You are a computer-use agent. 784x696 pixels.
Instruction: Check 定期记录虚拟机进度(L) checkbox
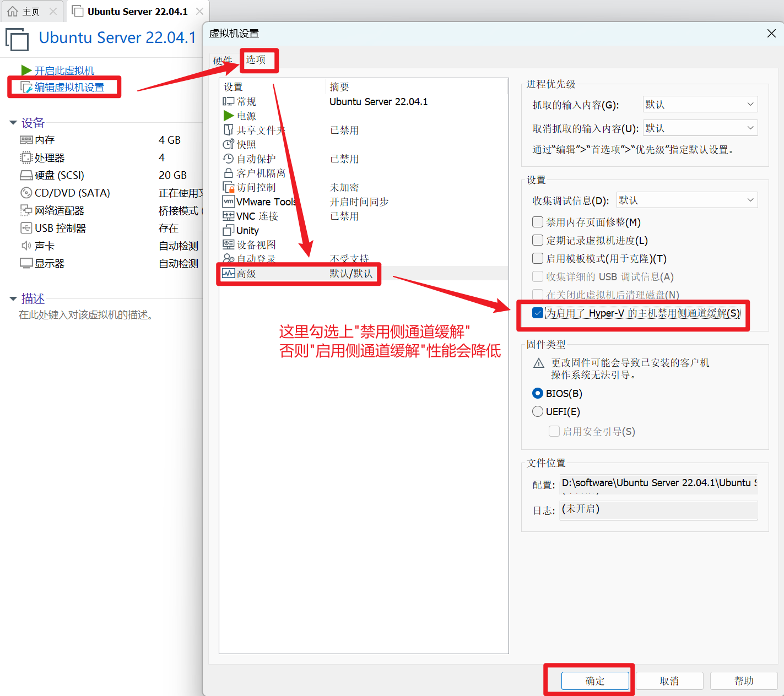(538, 240)
